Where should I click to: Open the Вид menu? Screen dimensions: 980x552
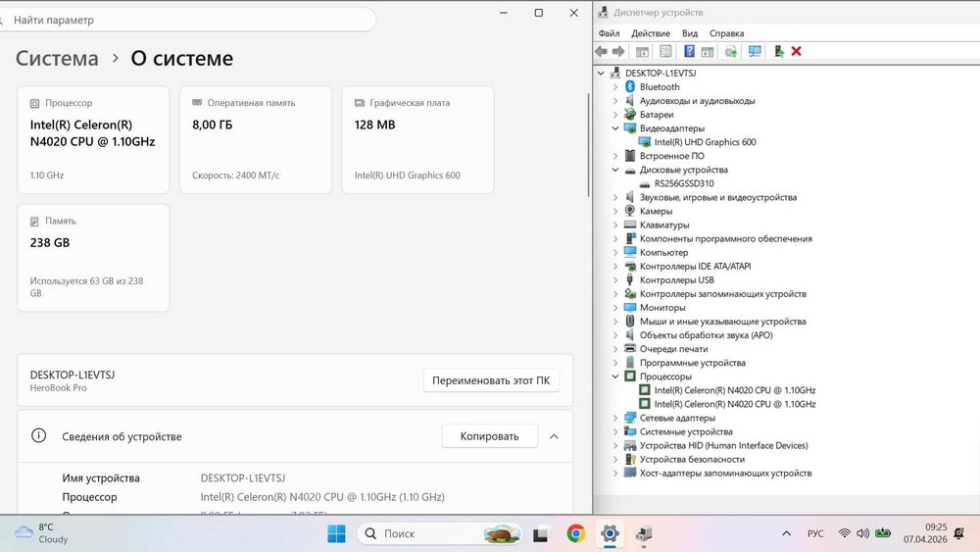[x=689, y=33]
